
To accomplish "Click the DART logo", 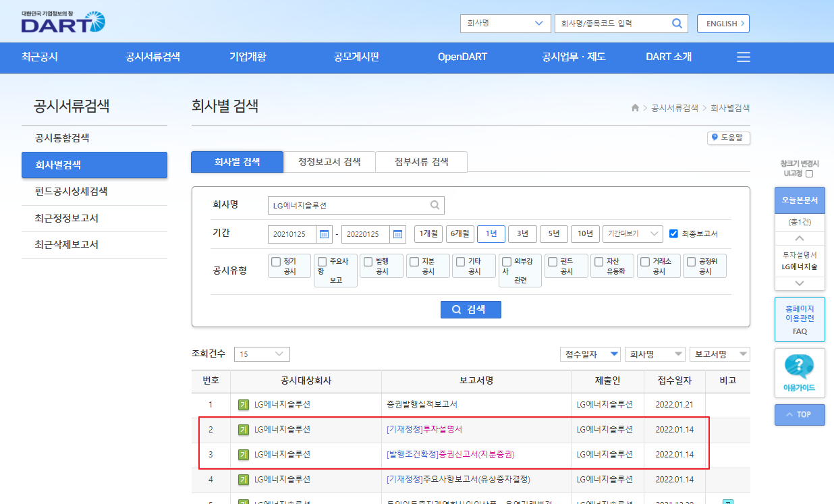I will click(x=63, y=22).
